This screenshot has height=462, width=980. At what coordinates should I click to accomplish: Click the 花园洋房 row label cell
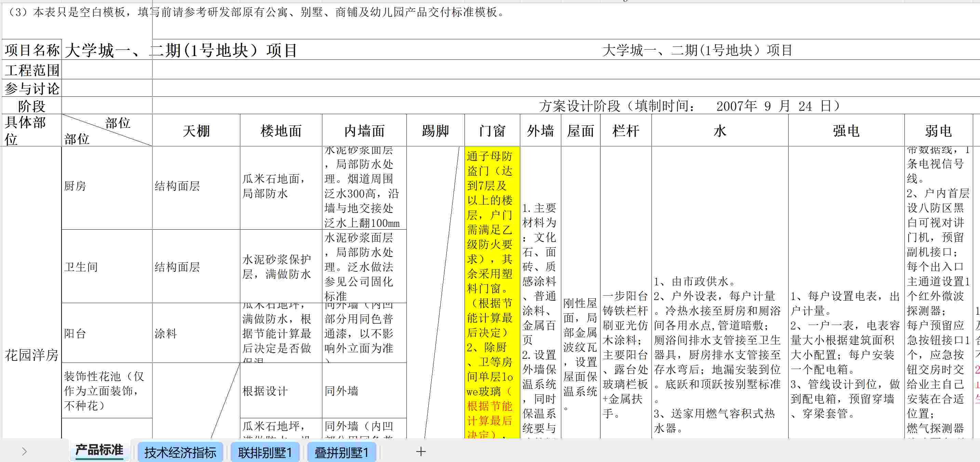click(31, 355)
